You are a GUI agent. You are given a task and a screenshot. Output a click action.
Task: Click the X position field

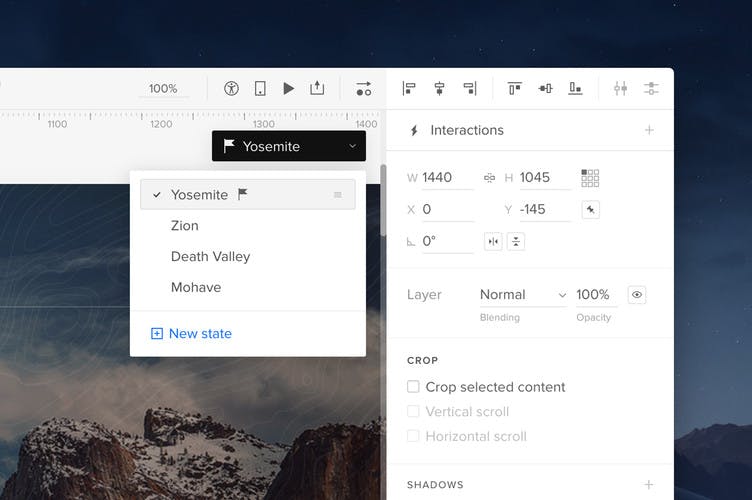coord(447,209)
